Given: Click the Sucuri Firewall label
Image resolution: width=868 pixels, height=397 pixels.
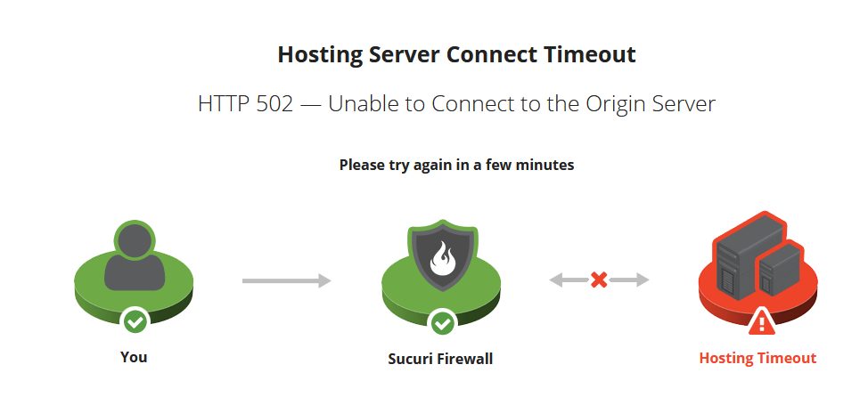Looking at the screenshot, I should [x=440, y=359].
